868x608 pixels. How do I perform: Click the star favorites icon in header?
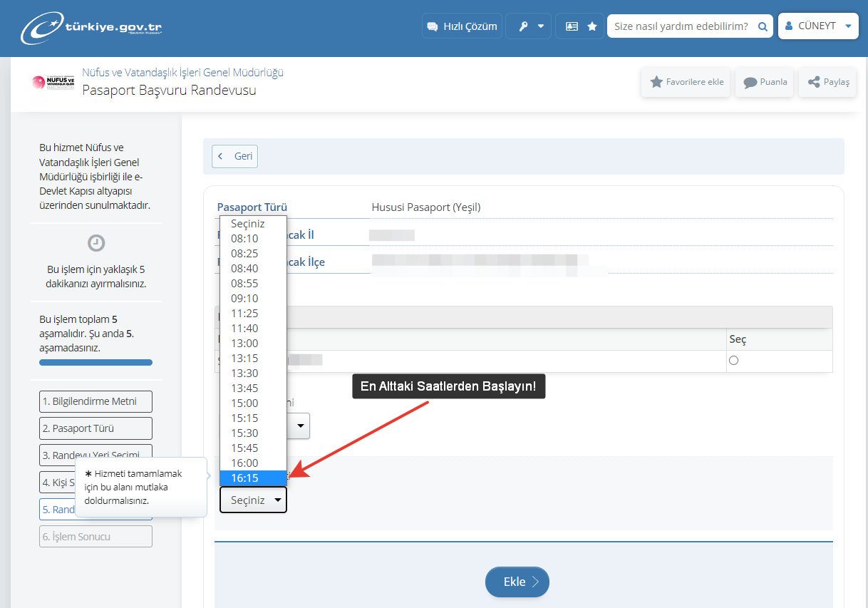(592, 26)
